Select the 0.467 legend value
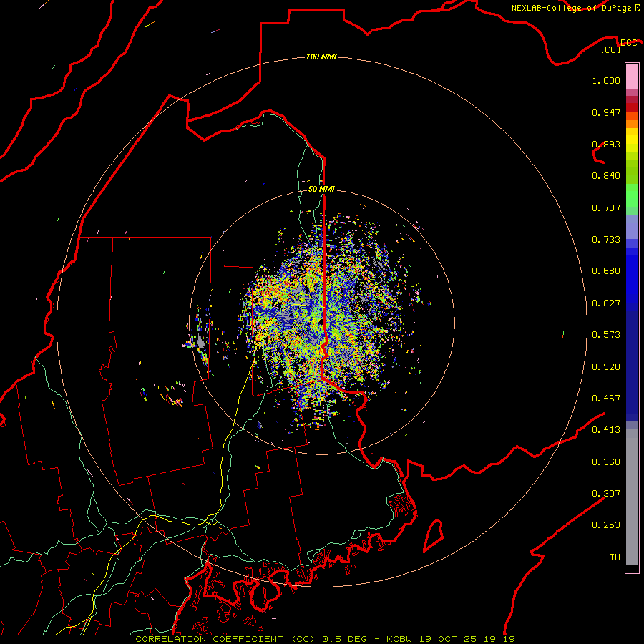The image size is (644, 644). 606,399
